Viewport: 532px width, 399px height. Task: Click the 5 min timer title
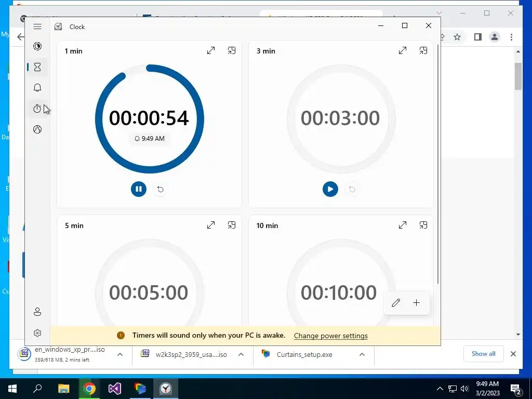coord(74,225)
